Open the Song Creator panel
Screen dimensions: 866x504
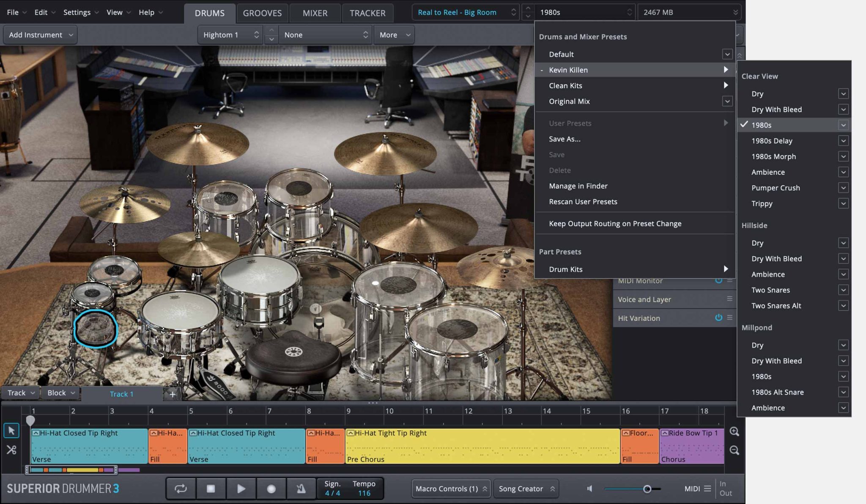(x=526, y=489)
